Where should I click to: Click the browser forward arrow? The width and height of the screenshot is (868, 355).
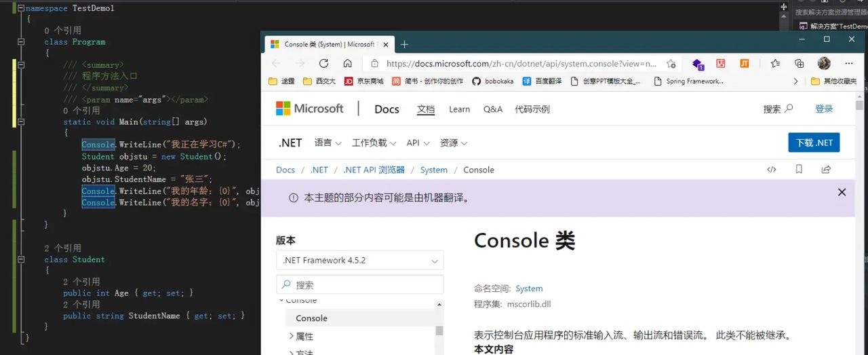(x=300, y=63)
